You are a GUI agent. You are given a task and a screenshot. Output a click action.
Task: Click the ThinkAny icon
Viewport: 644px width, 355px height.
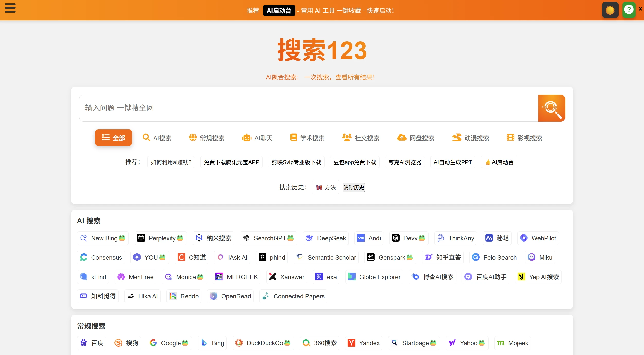coord(441,238)
